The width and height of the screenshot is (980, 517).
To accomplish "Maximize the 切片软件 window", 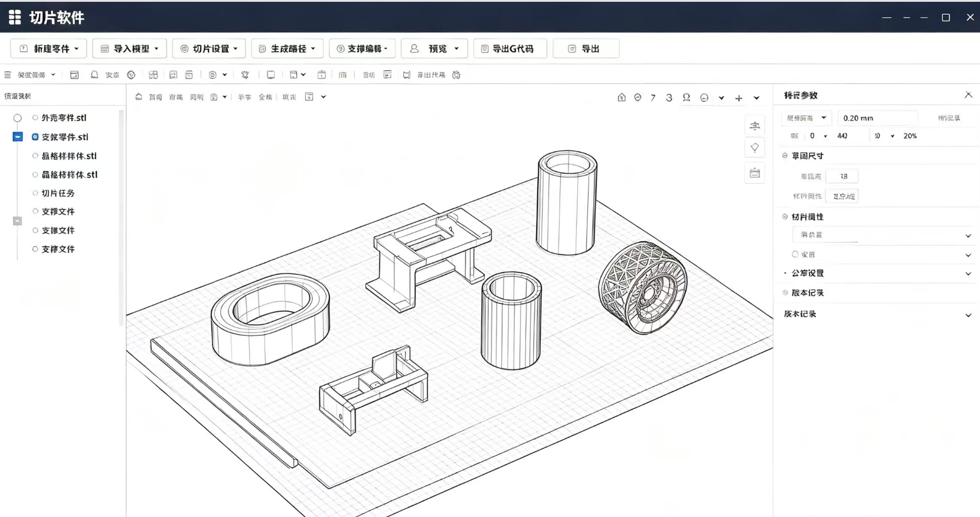I will point(946,17).
